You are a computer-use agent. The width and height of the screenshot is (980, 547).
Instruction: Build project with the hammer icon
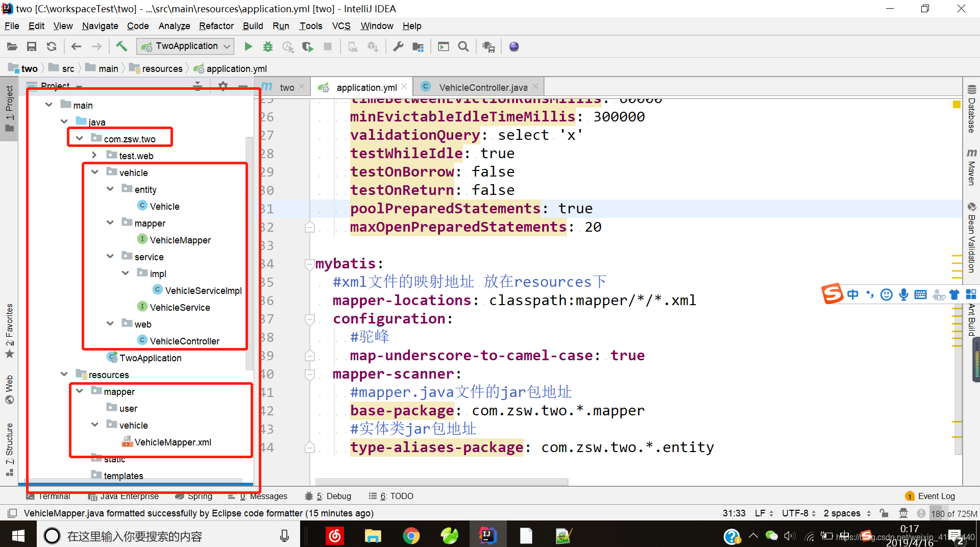121,46
